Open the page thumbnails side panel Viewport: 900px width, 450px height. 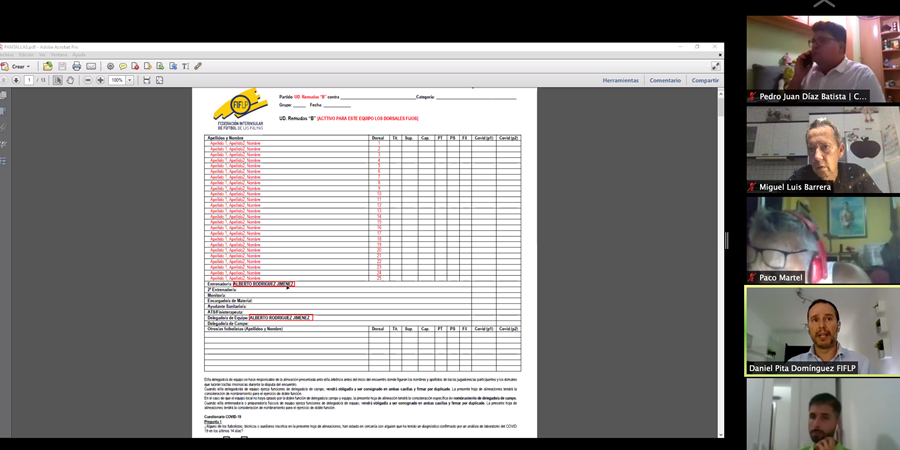click(4, 96)
